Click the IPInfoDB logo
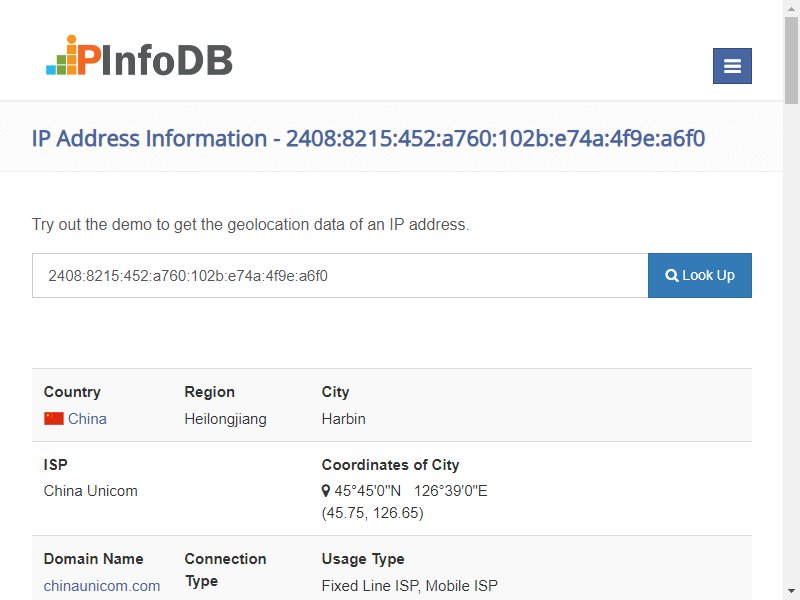The width and height of the screenshot is (800, 600). [139, 56]
